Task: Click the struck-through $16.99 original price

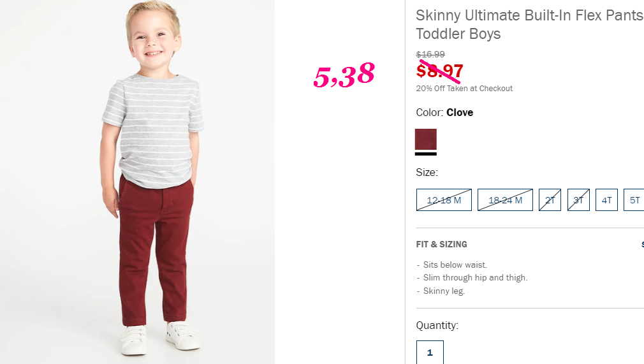Action: pos(430,54)
